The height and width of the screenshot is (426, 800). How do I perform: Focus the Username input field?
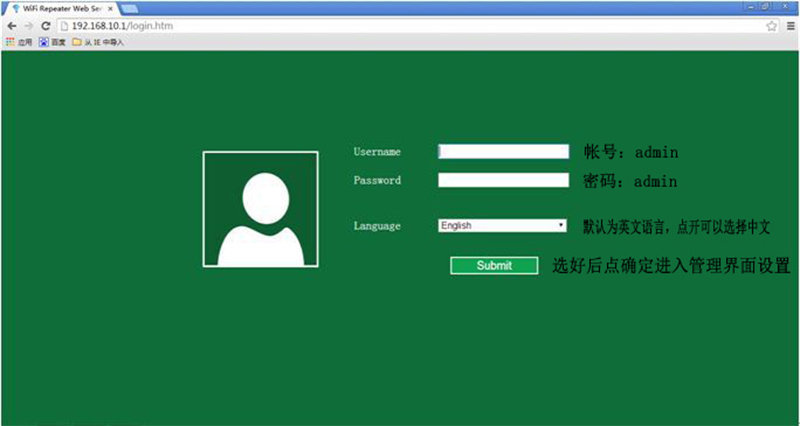pos(504,152)
